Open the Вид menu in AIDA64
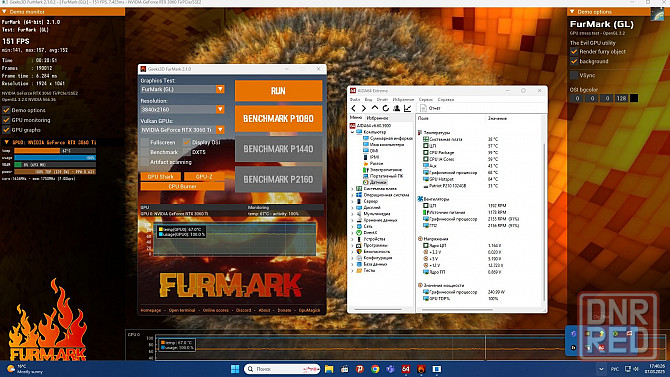670x377 pixels. tap(368, 100)
